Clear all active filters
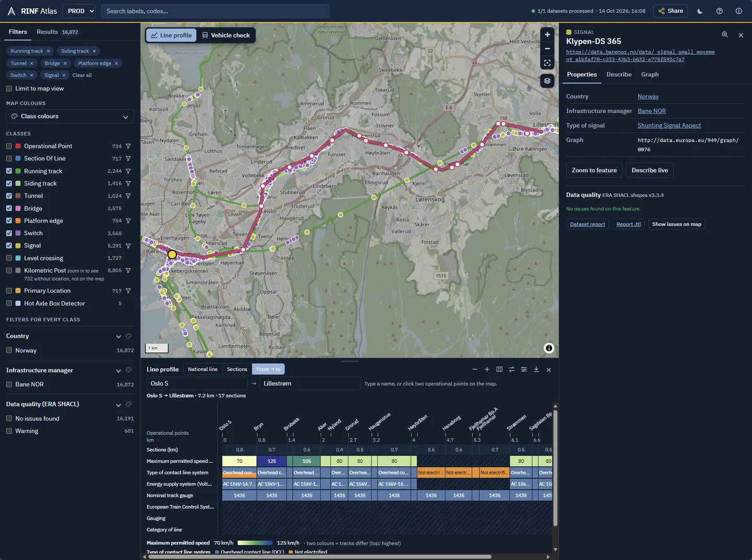This screenshot has width=752, height=560. tap(82, 75)
